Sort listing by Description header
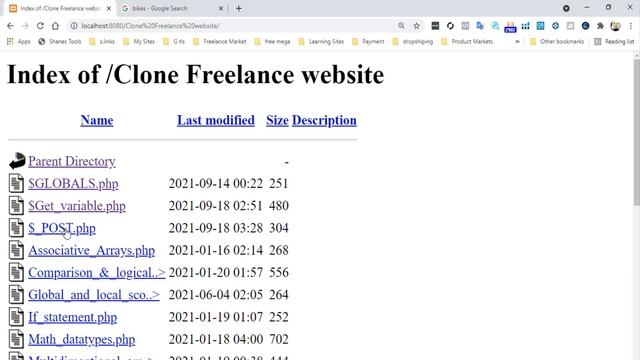The image size is (640, 360). 324,120
